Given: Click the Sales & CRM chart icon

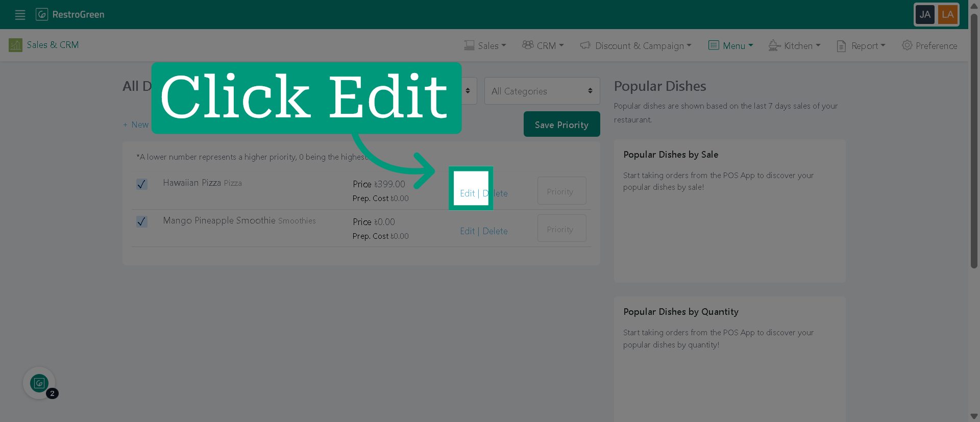Looking at the screenshot, I should point(15,45).
